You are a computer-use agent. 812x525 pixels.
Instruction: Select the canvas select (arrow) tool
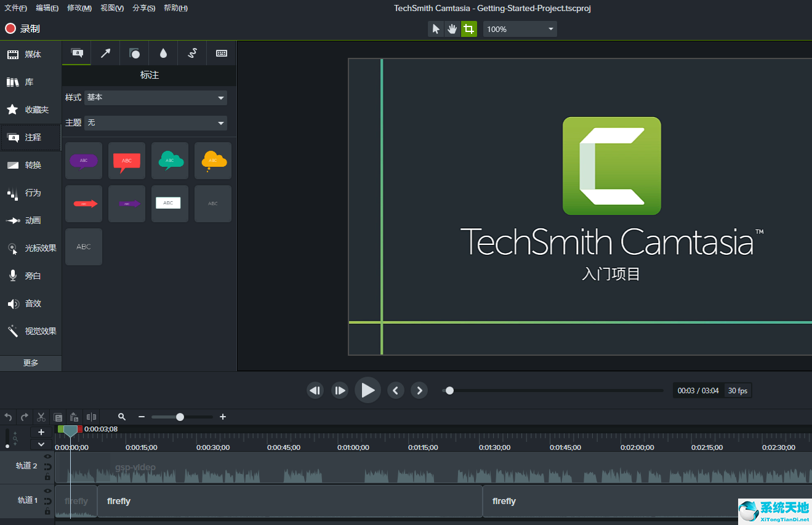436,29
